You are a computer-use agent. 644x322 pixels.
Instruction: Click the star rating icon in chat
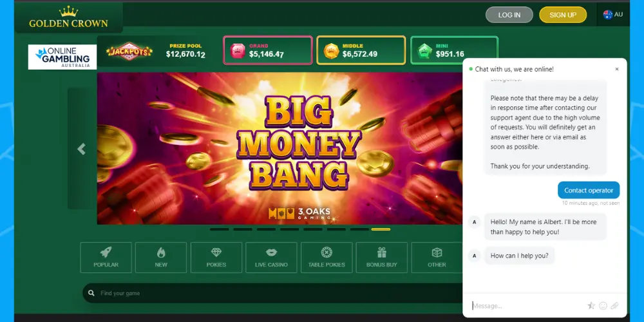591,305
